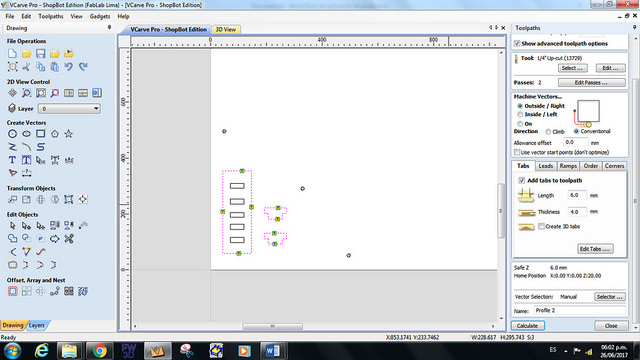
Task: Select Conventional cut direction
Action: coord(576,131)
